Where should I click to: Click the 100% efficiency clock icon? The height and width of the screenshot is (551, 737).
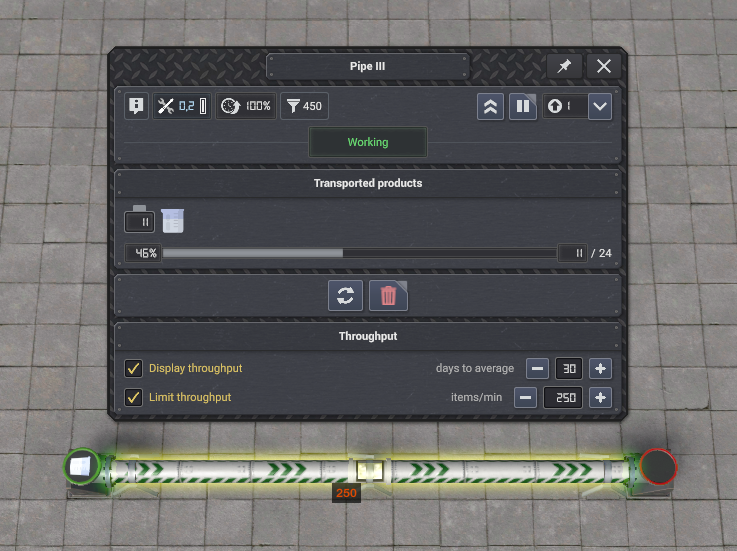coord(246,106)
